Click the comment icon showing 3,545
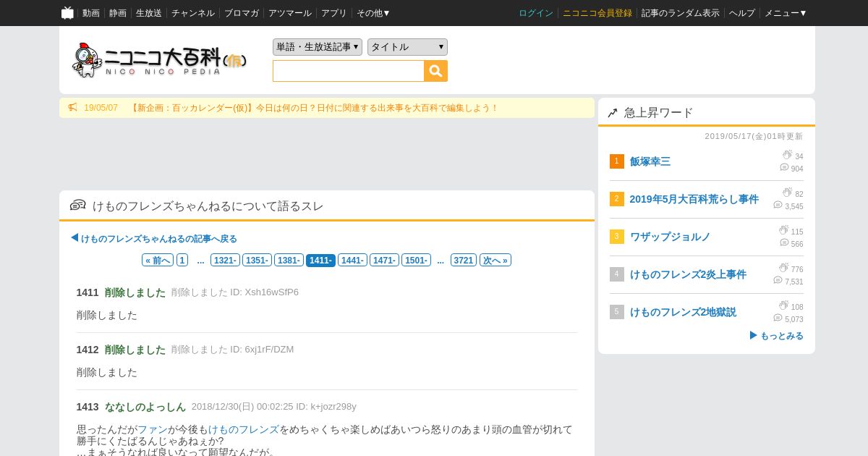The image size is (868, 456). (778, 205)
